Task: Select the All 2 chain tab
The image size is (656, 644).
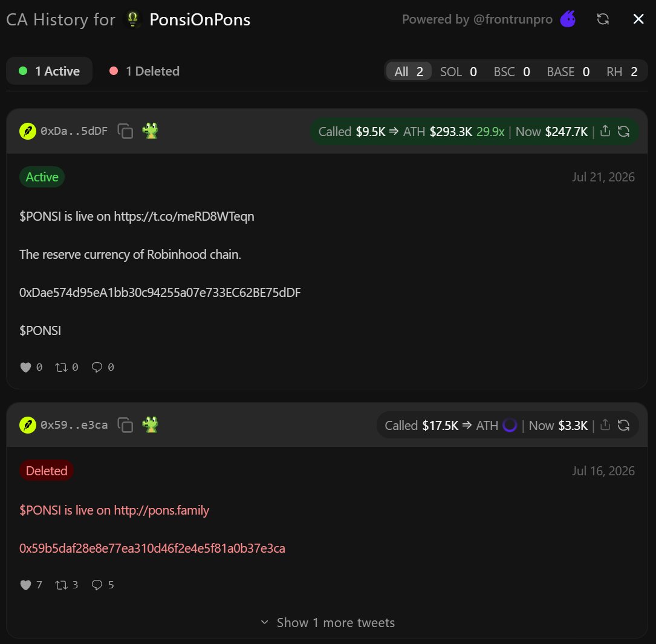Action: (409, 71)
